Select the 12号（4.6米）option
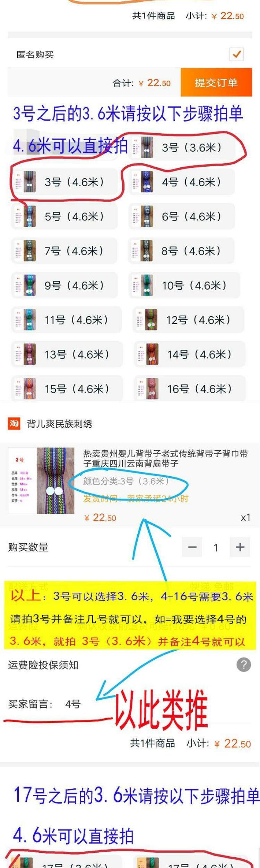Screen dimensions: 260x868 click(x=189, y=320)
